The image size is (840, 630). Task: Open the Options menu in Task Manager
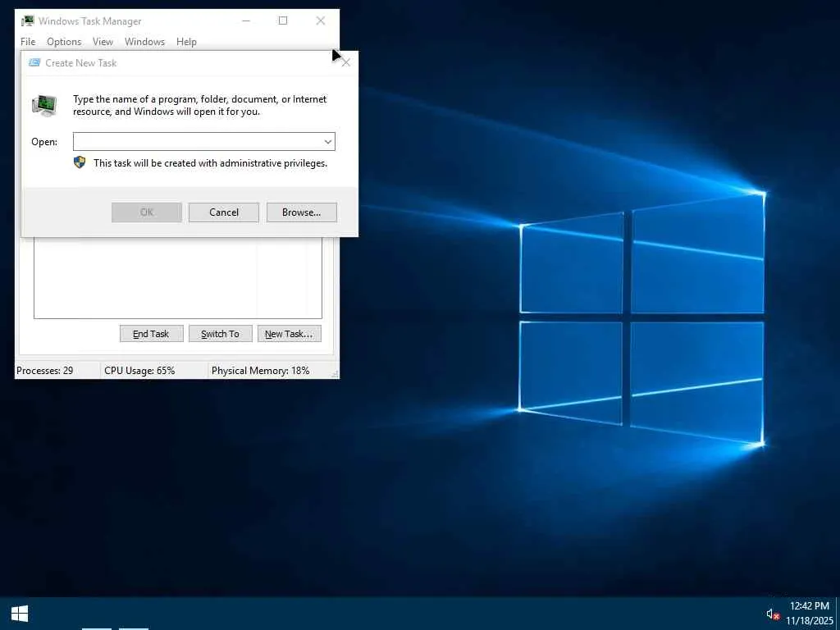coord(64,42)
